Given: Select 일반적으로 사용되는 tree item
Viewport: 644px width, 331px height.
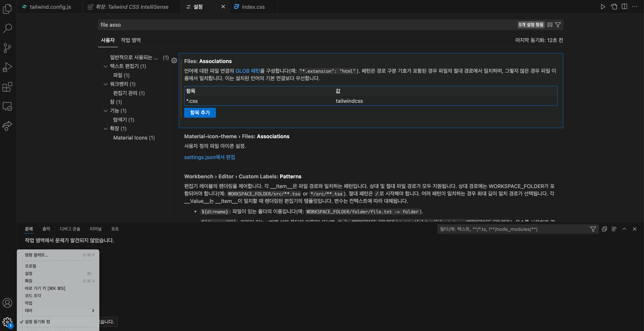Looking at the screenshot, I should click(134, 57).
